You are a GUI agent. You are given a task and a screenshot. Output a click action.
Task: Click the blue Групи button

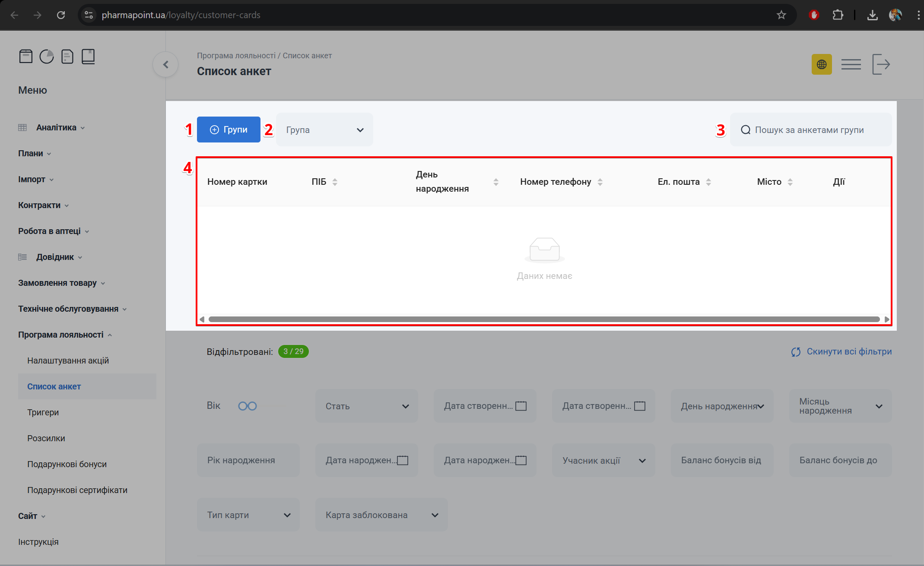click(x=229, y=130)
